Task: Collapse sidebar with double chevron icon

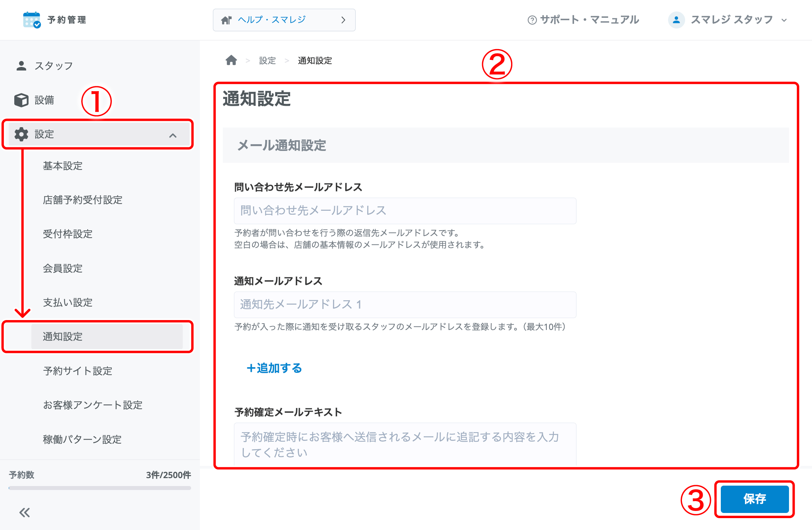Action: [x=25, y=513]
